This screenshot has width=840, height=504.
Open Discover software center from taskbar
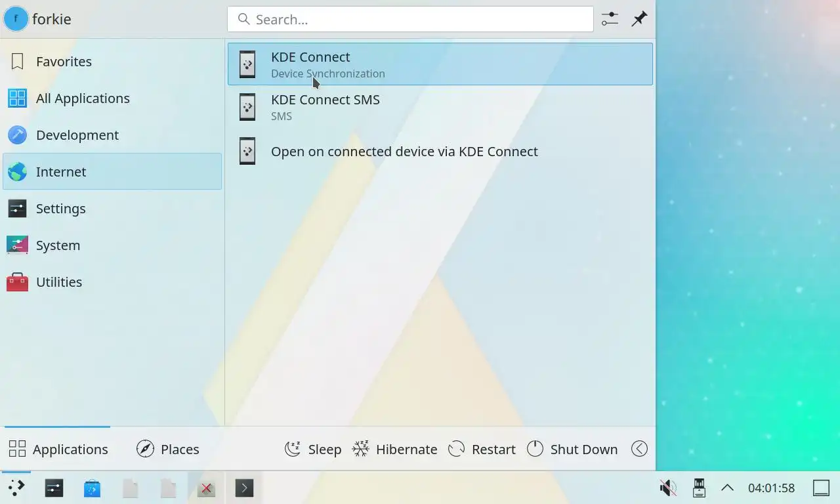[x=92, y=488]
